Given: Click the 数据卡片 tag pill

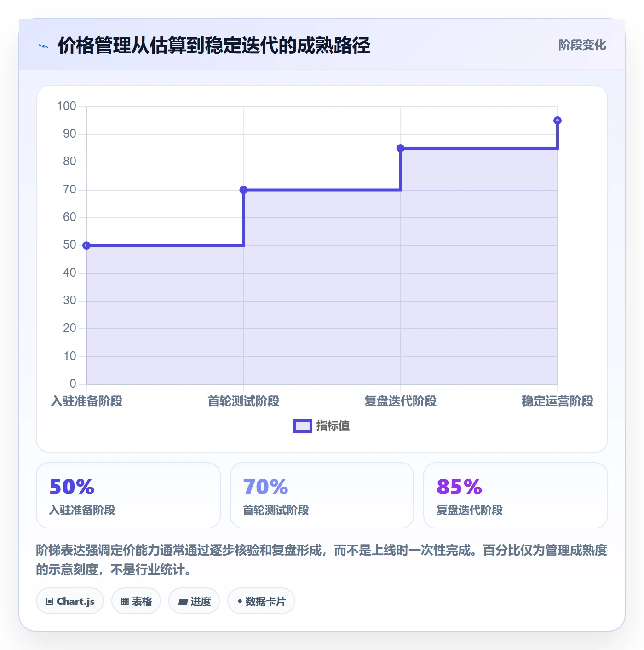Looking at the screenshot, I should (261, 601).
